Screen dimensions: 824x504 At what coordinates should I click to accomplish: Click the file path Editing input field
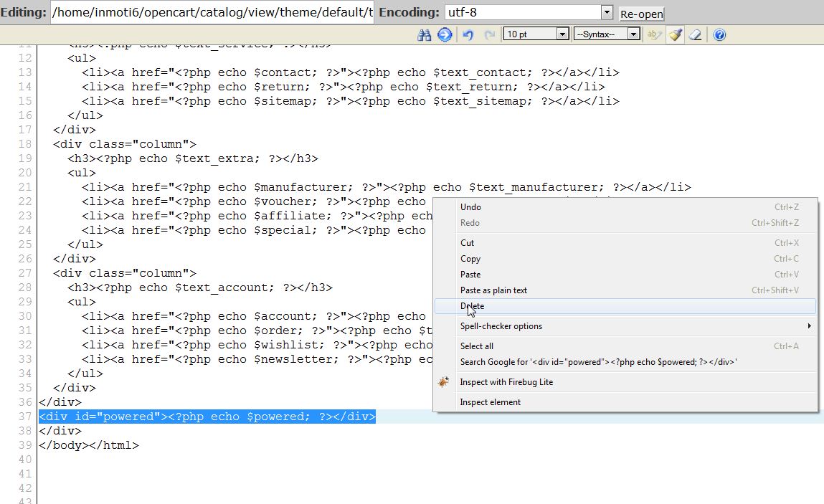[212, 12]
